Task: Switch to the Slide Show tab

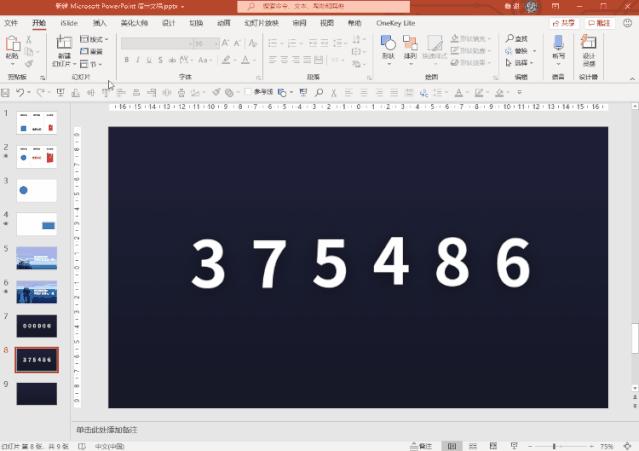Action: (261, 23)
